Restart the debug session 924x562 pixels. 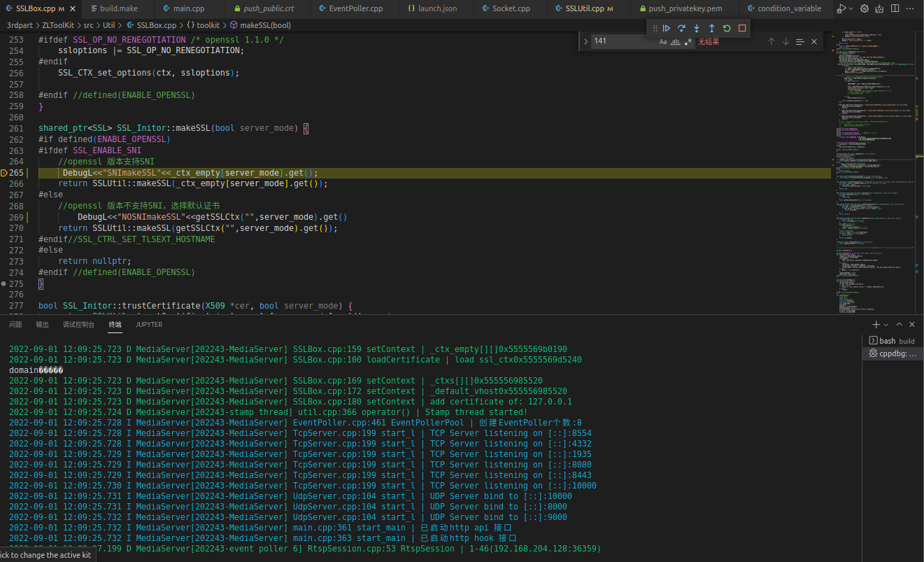(x=726, y=28)
